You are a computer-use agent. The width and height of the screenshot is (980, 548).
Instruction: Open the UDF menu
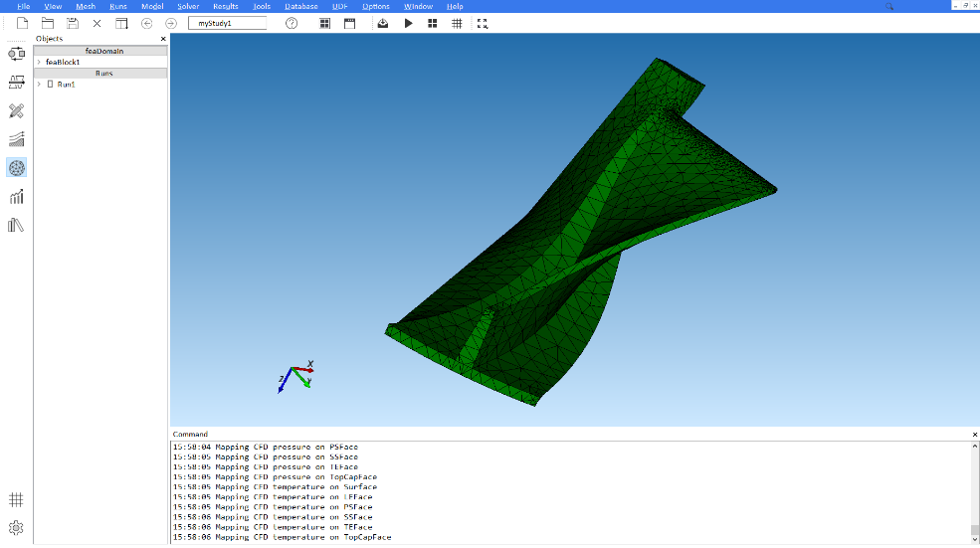(340, 6)
